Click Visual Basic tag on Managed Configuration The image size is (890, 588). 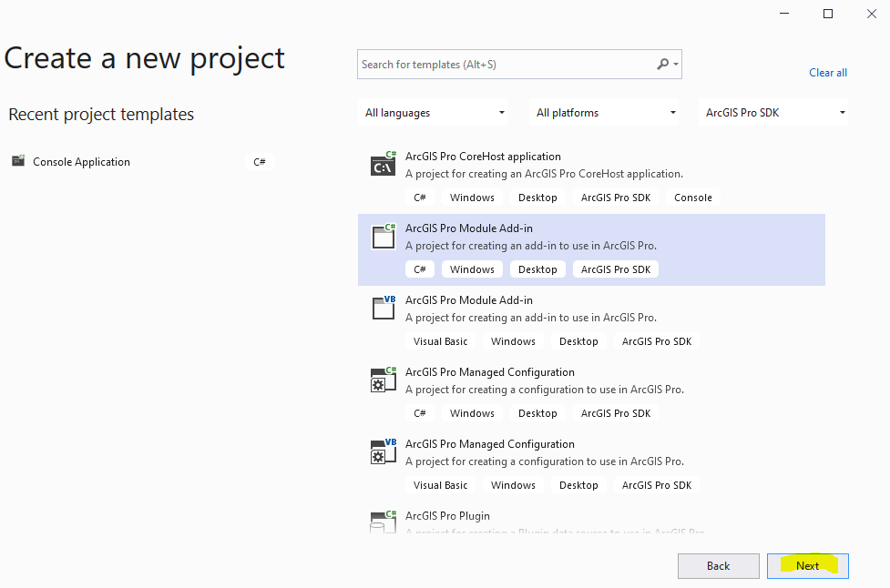(441, 485)
